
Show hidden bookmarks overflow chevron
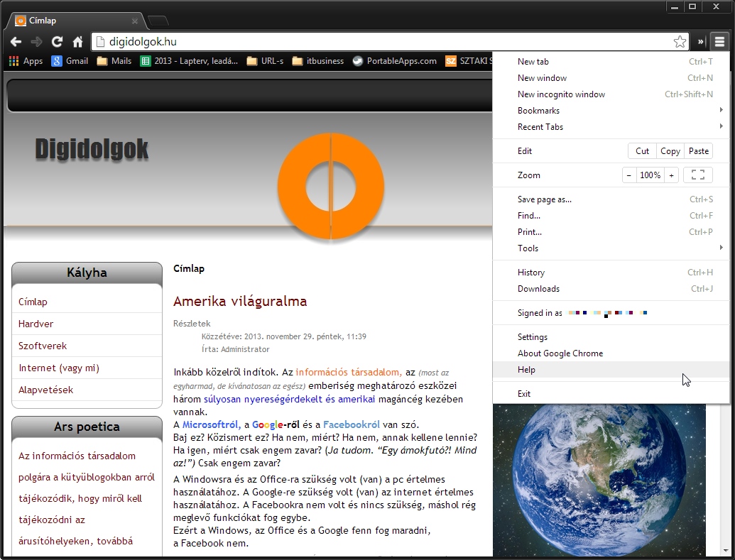coord(700,42)
